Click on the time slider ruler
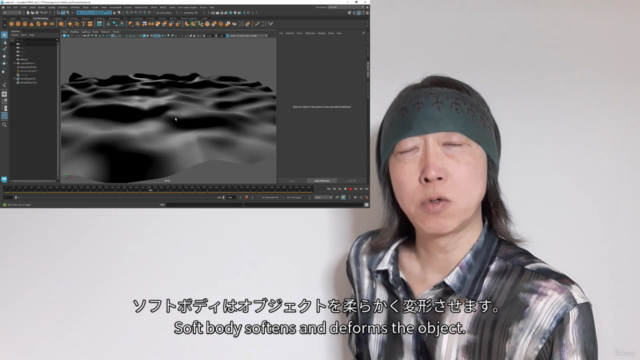 tap(158, 189)
